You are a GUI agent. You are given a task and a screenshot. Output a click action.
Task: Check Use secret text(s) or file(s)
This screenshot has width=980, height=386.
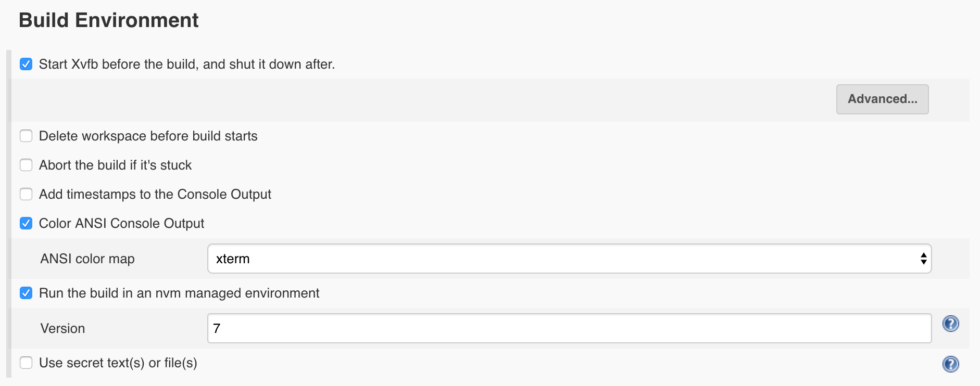click(x=26, y=363)
